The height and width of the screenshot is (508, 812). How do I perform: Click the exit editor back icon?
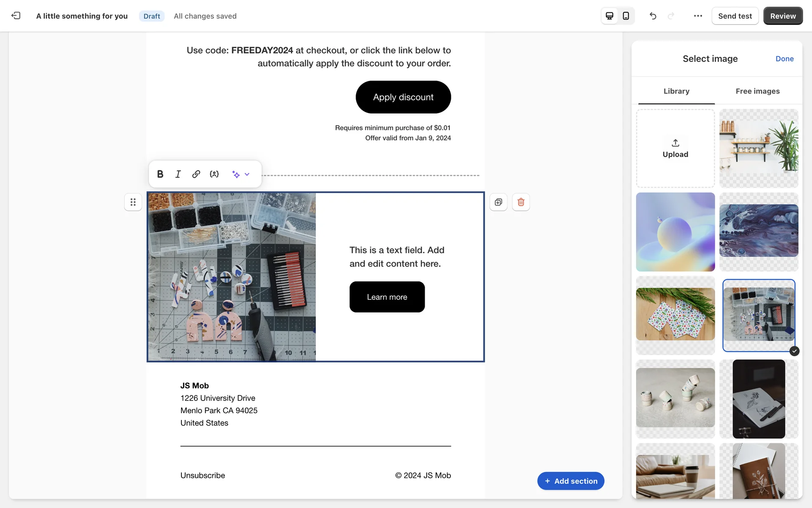point(16,16)
